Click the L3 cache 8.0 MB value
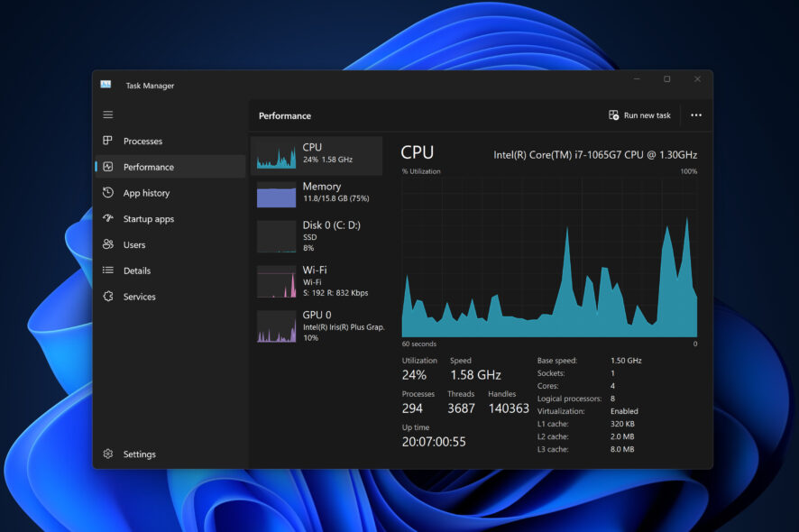 (x=622, y=449)
